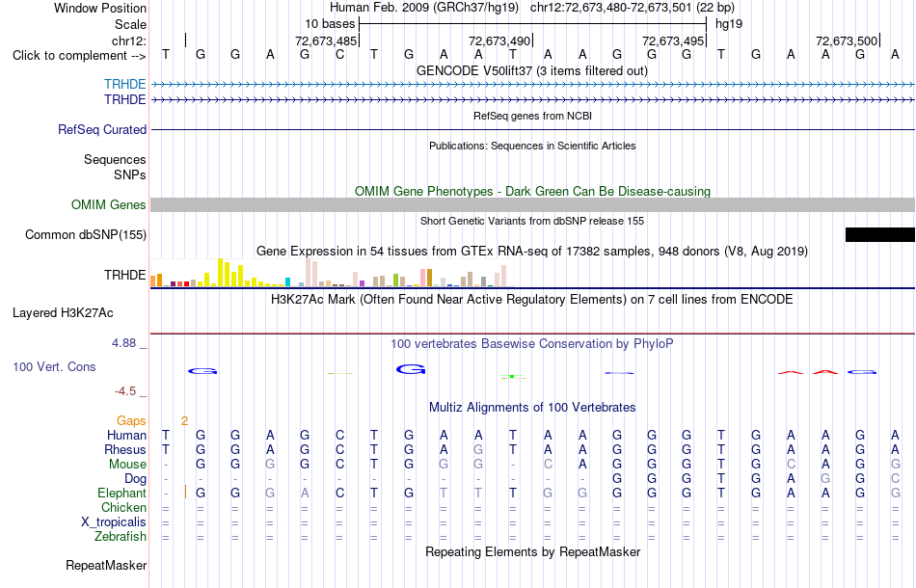The height and width of the screenshot is (588, 916).
Task: Click the Short Genetic Variants dbSNP title
Action: pyautogui.click(x=532, y=221)
